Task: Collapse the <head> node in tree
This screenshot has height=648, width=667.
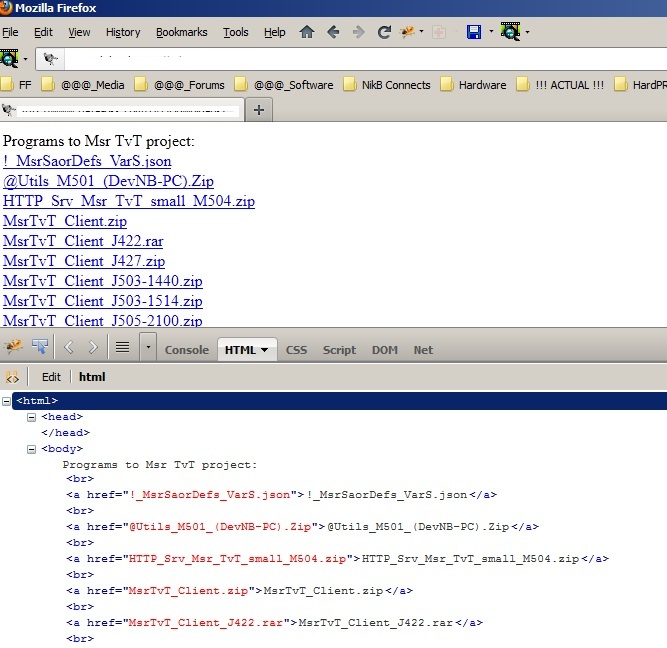Action: point(31,417)
